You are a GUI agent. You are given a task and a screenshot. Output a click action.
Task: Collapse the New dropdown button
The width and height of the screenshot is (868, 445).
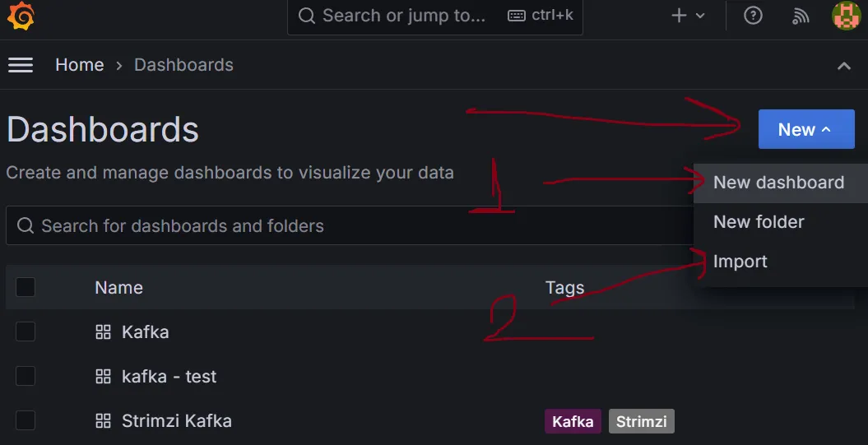point(806,129)
